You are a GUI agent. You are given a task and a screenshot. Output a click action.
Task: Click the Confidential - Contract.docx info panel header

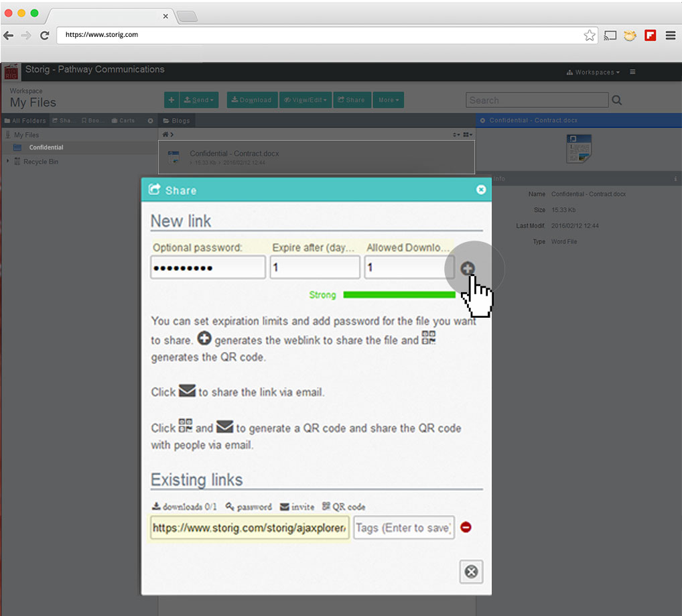(578, 120)
